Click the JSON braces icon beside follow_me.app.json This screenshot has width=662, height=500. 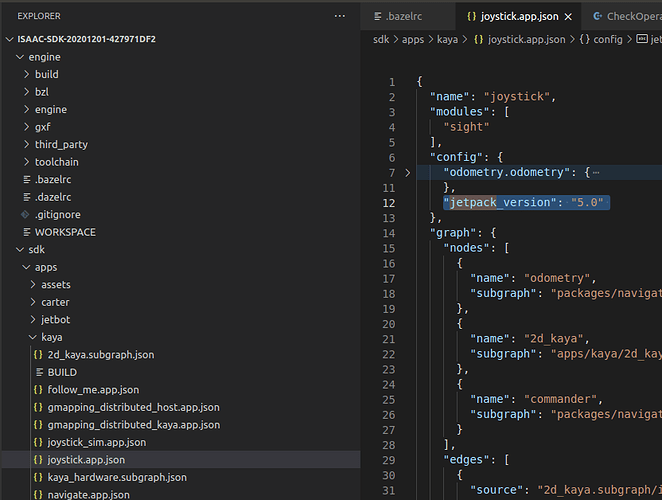click(x=38, y=390)
